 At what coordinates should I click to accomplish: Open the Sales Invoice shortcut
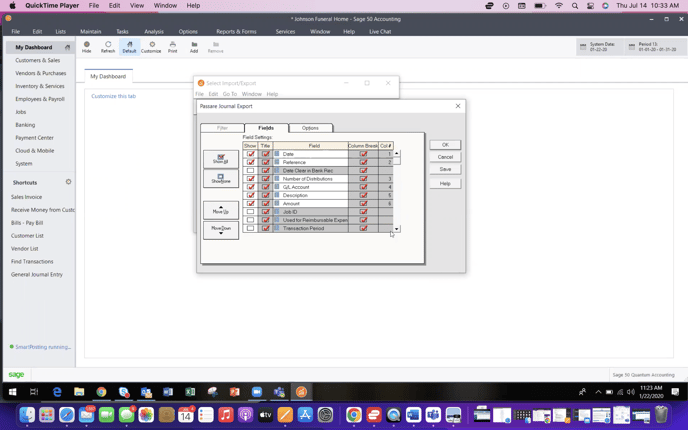26,197
